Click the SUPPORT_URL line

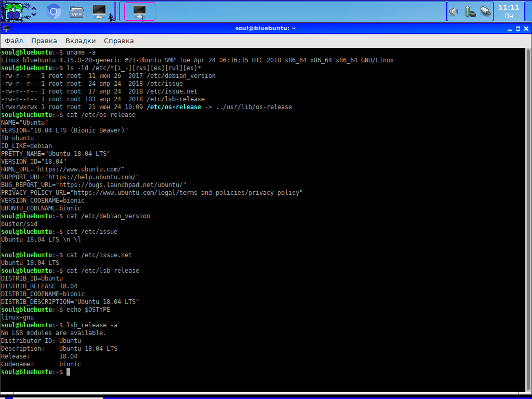pyautogui.click(x=70, y=177)
